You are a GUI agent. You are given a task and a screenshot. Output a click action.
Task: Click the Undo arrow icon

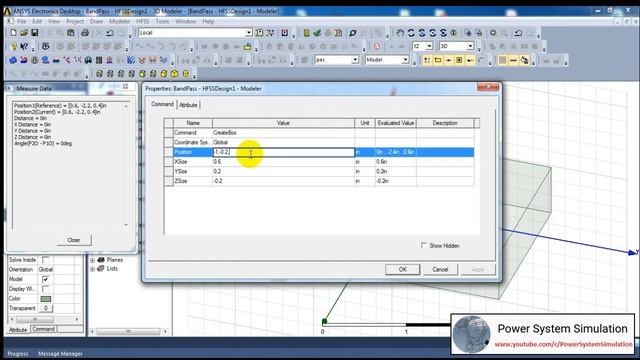click(x=110, y=33)
